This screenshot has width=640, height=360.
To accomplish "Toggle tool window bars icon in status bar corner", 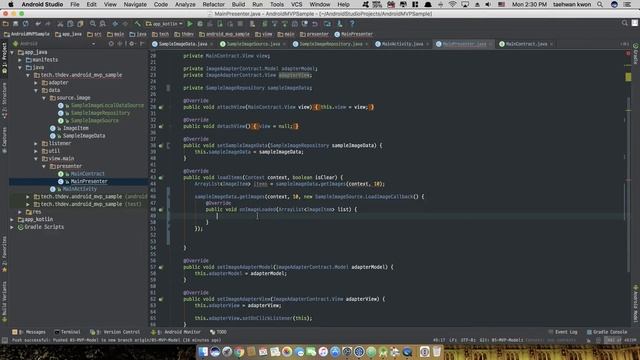I will click(x=4, y=340).
